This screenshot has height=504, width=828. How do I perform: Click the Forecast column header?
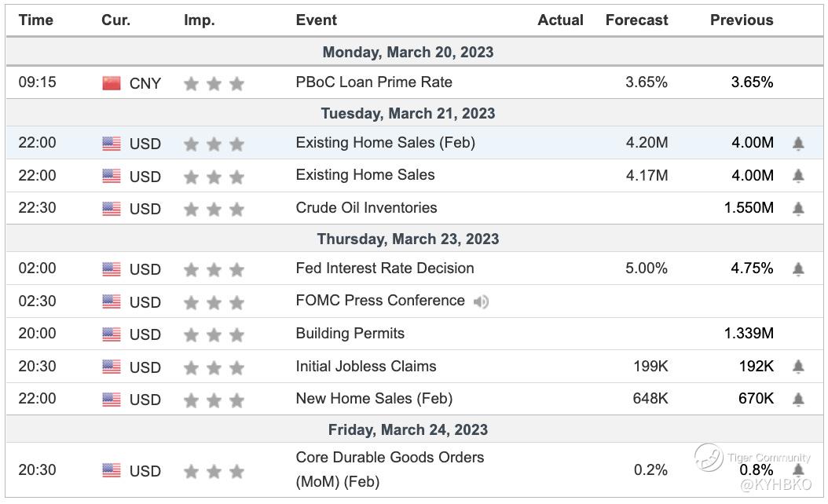coord(637,20)
